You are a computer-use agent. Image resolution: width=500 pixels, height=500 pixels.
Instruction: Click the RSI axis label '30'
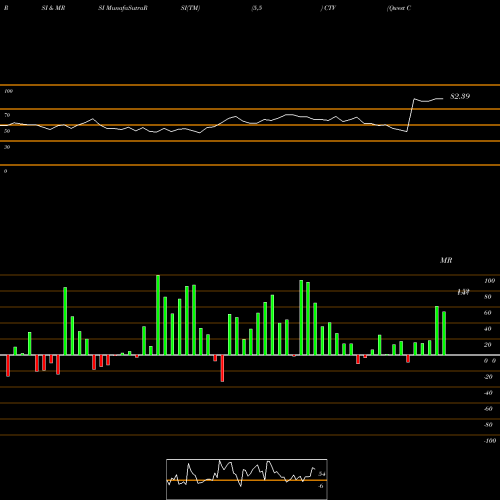[7, 147]
